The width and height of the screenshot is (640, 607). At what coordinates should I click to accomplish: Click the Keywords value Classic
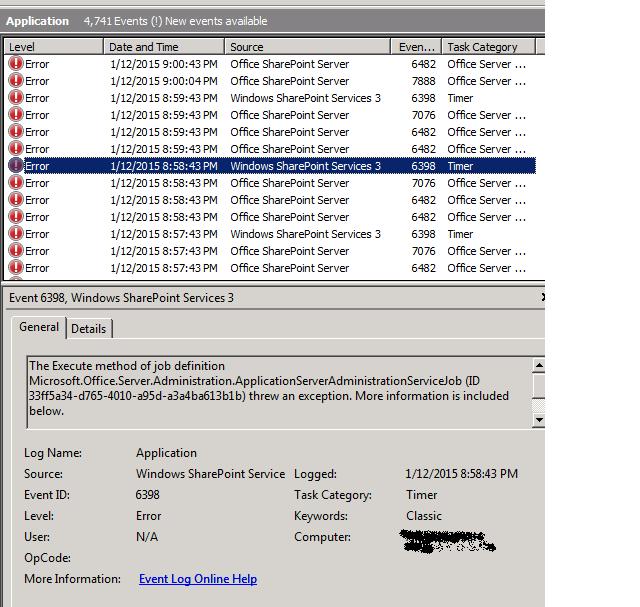(424, 516)
